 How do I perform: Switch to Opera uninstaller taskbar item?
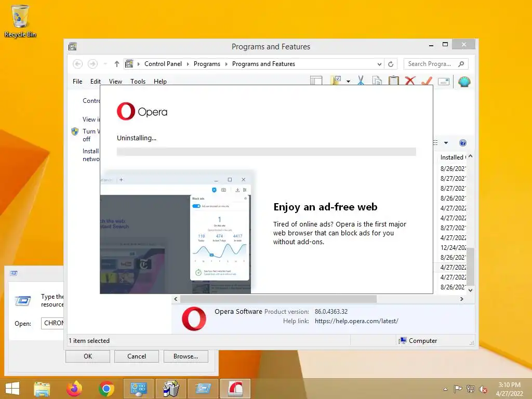[x=235, y=389]
